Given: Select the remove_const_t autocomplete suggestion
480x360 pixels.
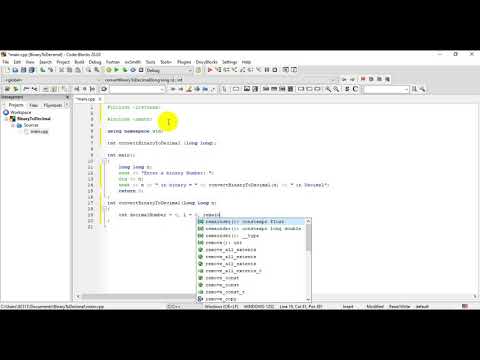Looking at the screenshot, I should tap(251, 292).
